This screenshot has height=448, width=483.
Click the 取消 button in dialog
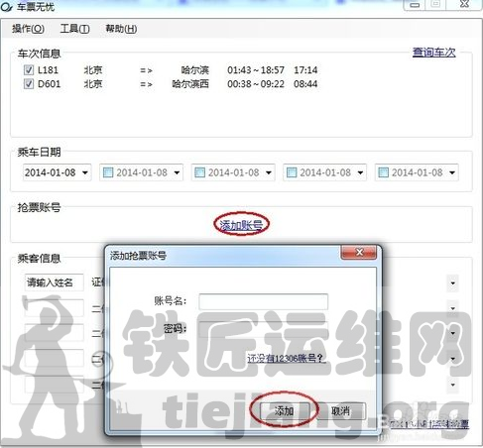point(341,411)
